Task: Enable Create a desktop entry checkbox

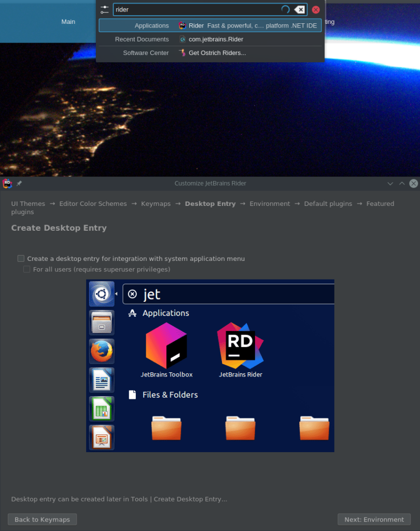Action: pos(21,258)
